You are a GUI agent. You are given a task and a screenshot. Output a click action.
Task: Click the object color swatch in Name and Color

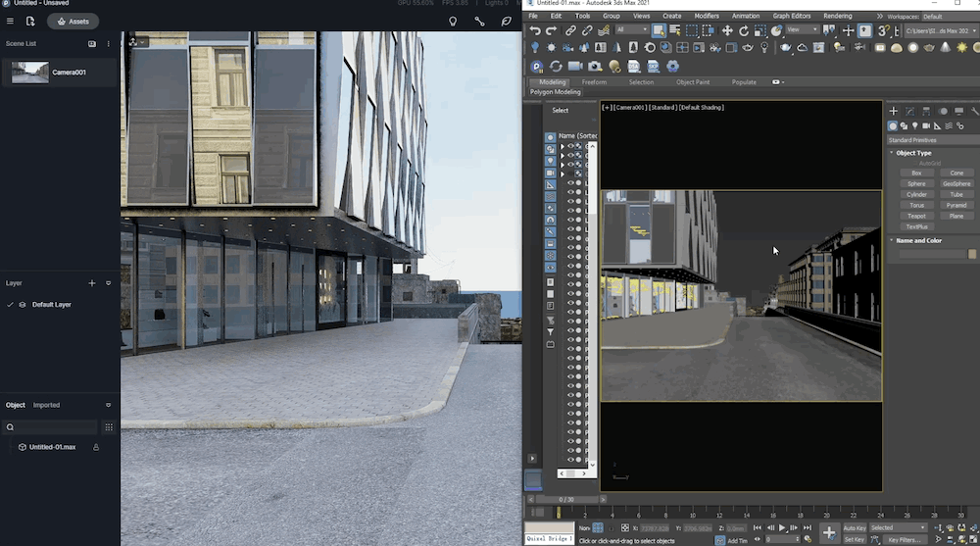pos(972,254)
